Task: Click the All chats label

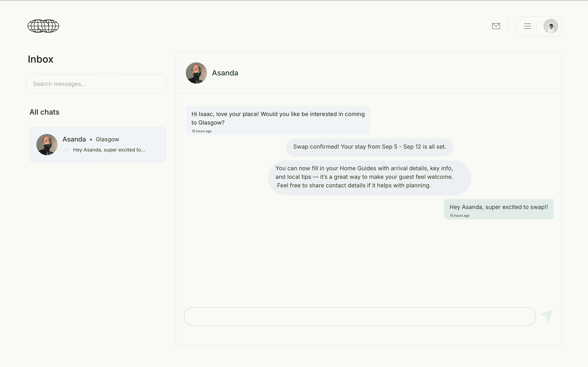Action: point(45,112)
